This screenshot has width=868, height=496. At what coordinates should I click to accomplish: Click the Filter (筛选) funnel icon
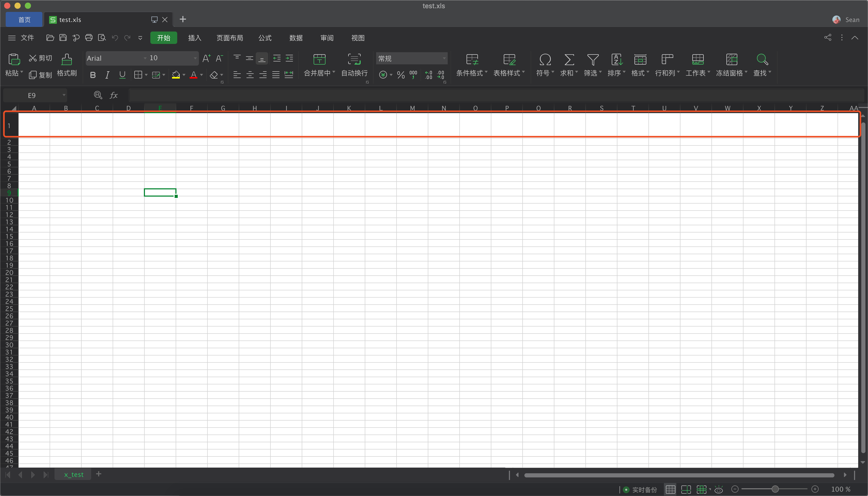tap(593, 60)
